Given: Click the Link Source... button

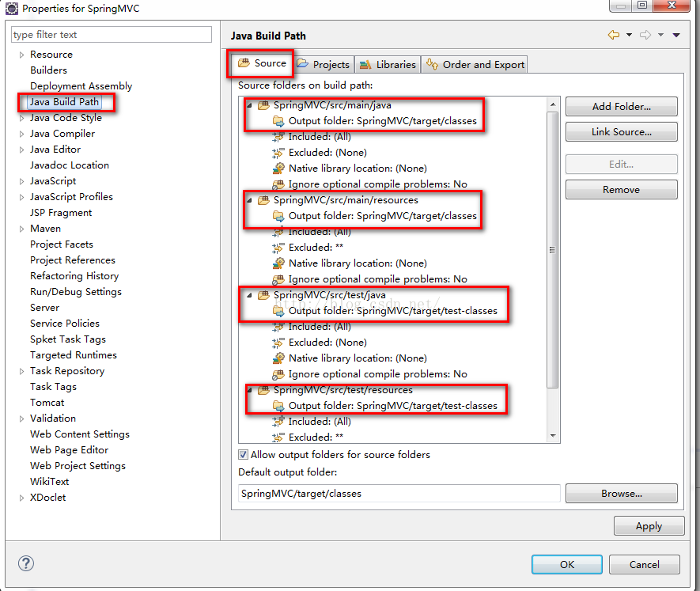Looking at the screenshot, I should pyautogui.click(x=622, y=132).
